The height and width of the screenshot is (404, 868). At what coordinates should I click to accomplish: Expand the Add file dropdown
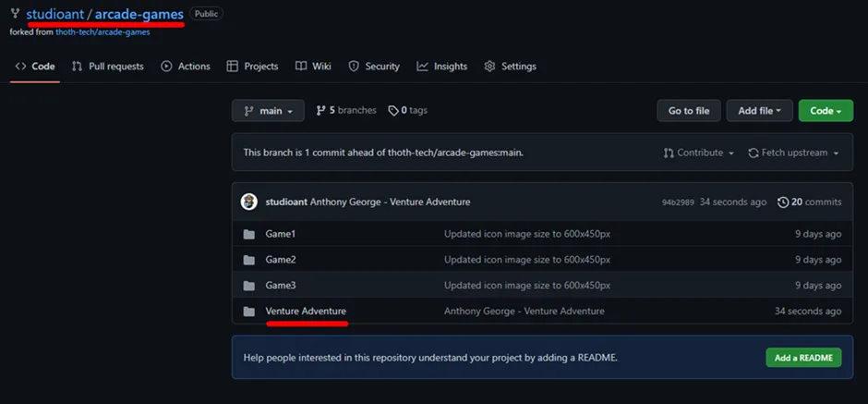(759, 111)
